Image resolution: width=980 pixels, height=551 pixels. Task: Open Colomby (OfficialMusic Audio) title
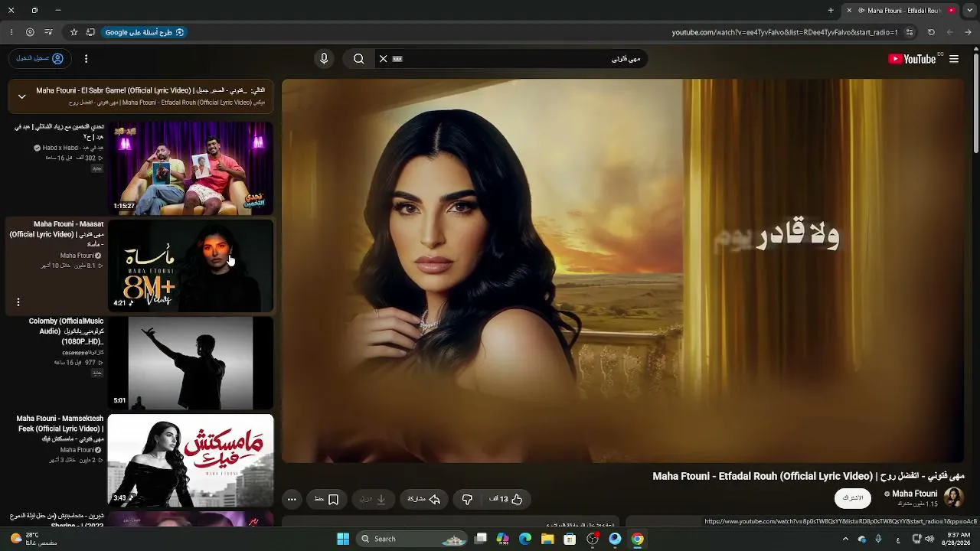(x=66, y=331)
